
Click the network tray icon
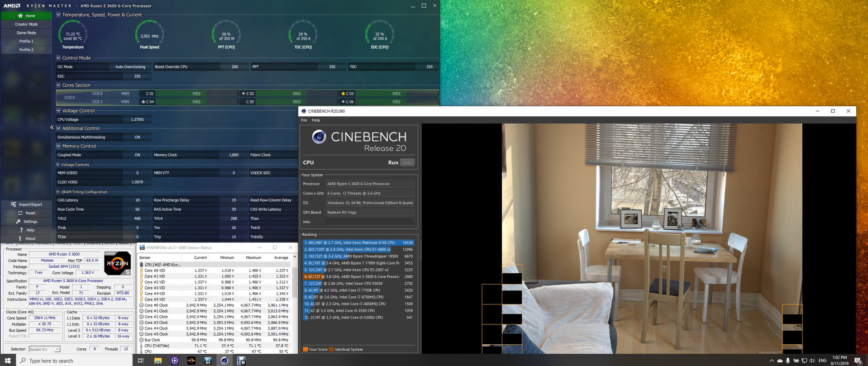tap(804, 361)
